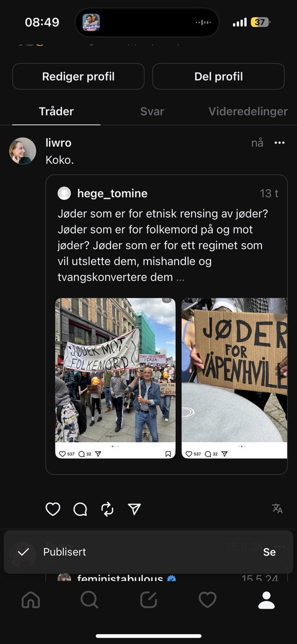This screenshot has height=644, width=297.
Task: Tap the Del profil button
Action: (x=219, y=76)
